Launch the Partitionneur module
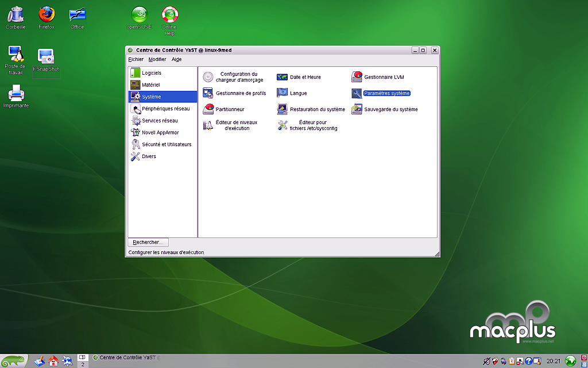This screenshot has height=368, width=588. 223,109
